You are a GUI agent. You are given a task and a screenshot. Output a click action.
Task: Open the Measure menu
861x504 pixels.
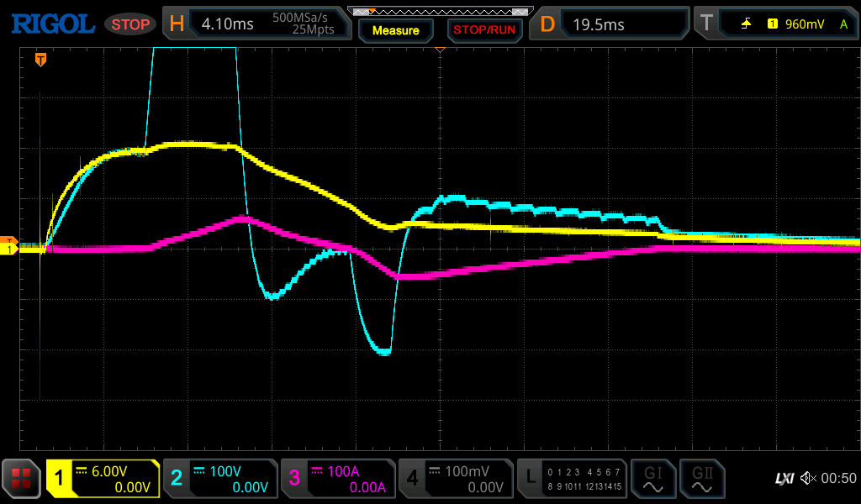[395, 30]
